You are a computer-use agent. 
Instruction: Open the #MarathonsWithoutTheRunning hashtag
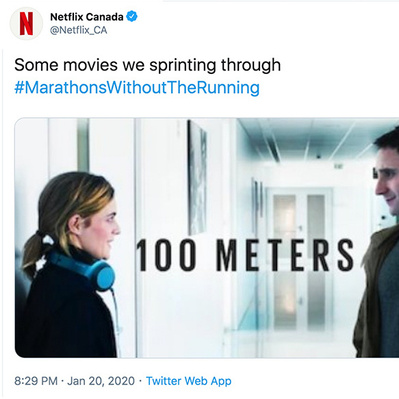137,87
